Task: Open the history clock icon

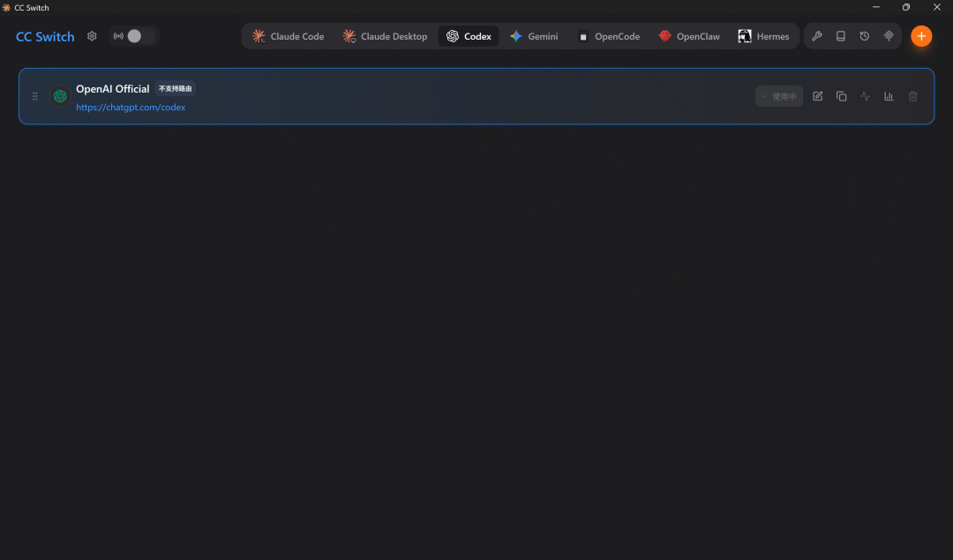Action: 864,36
